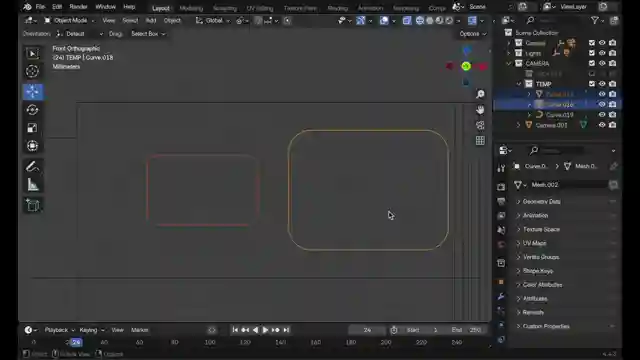
Task: Activate the Rotate tool
Action: 32,110
